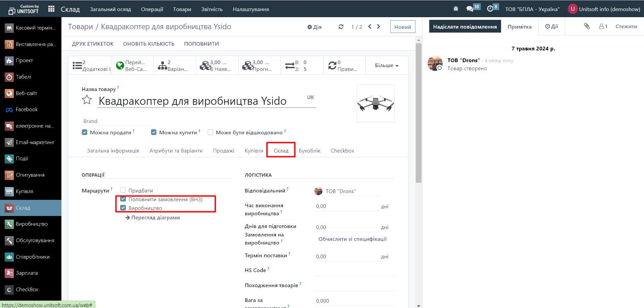
Task: Click Обчислити зі специфікації link
Action: coord(352,239)
